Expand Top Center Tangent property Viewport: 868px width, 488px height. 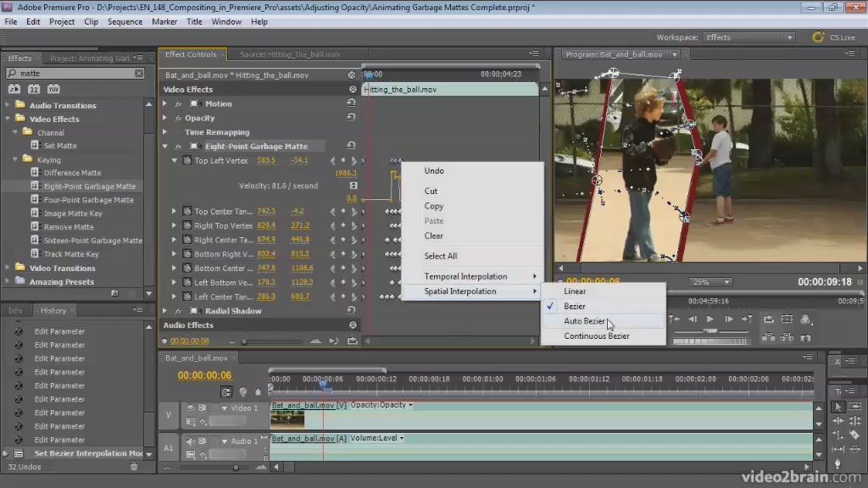[175, 211]
